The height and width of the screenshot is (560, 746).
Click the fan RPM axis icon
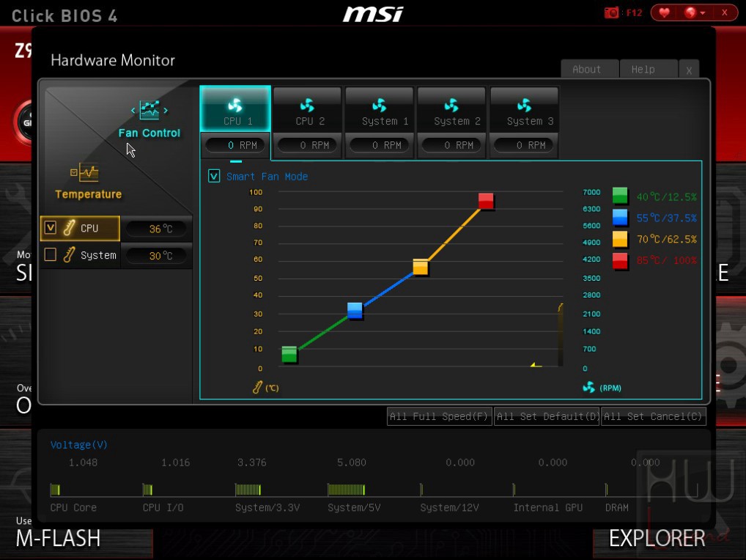coord(588,387)
